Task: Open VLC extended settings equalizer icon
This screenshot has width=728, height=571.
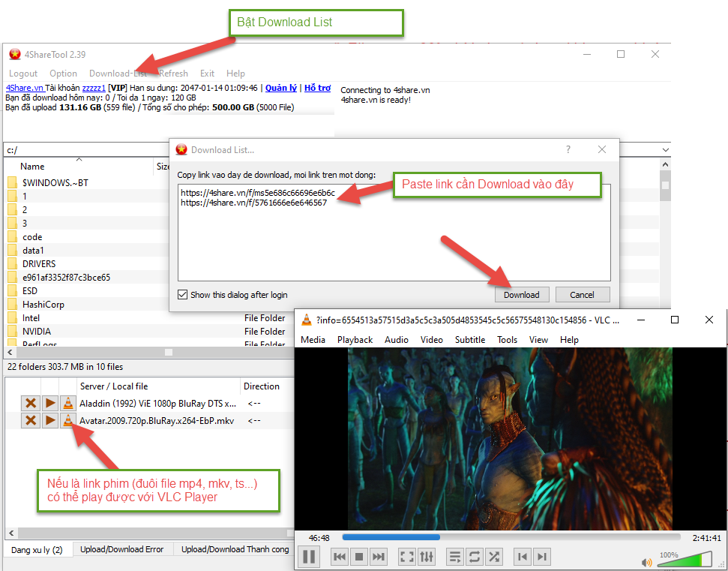Action: [x=427, y=557]
